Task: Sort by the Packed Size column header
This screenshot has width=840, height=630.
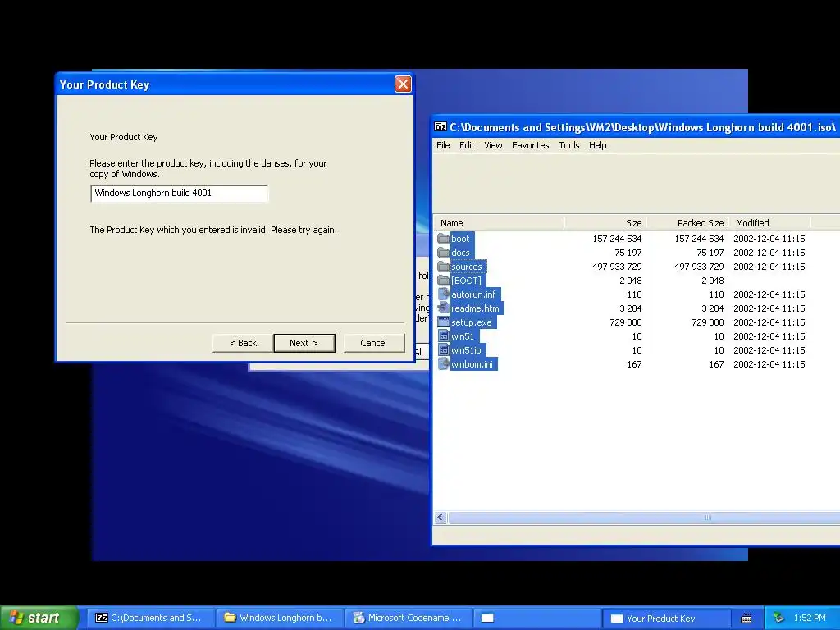Action: (x=687, y=223)
